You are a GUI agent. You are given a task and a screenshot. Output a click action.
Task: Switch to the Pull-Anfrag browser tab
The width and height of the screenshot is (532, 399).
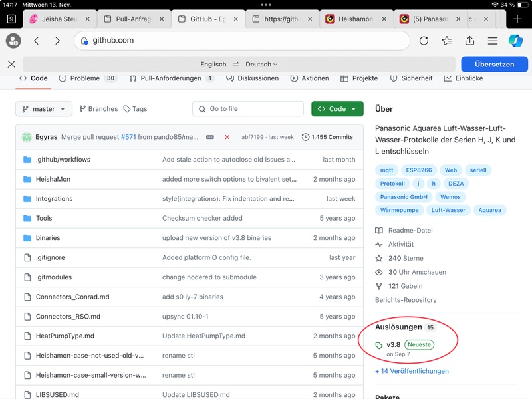pos(134,19)
